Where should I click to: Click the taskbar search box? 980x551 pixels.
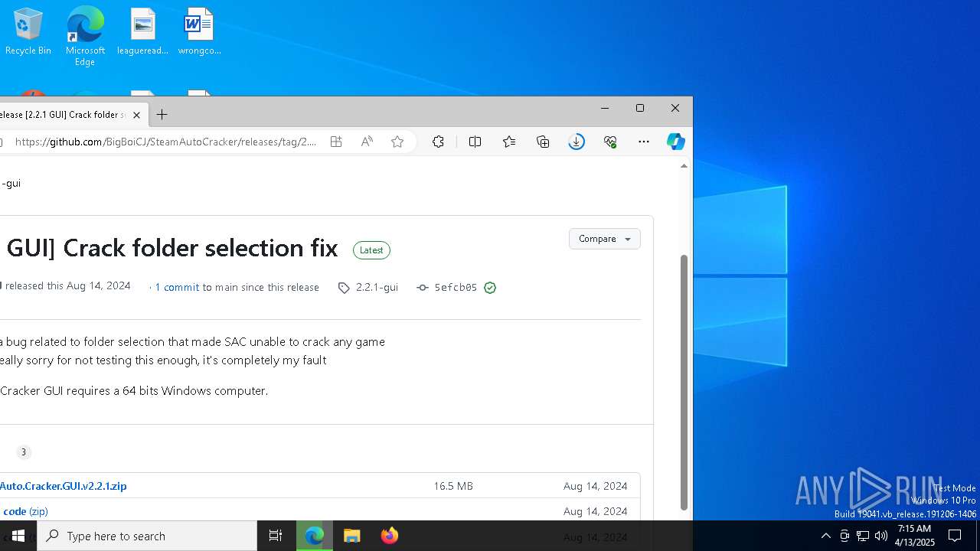point(147,536)
